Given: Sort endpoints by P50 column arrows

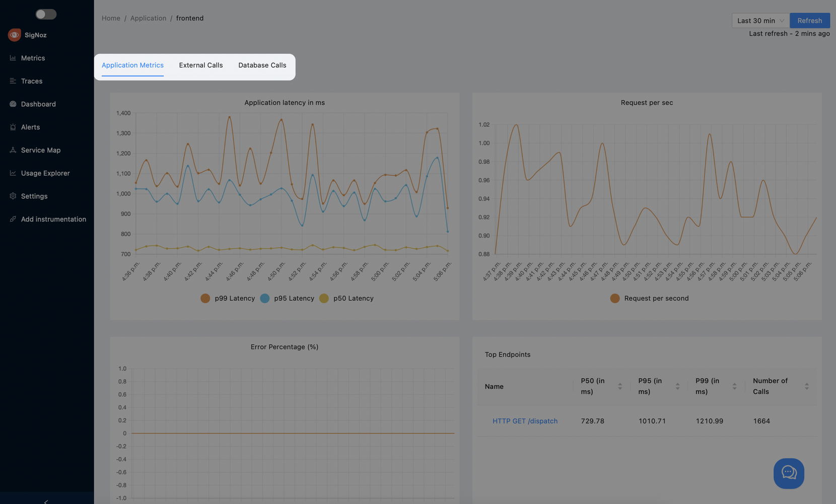Looking at the screenshot, I should coord(620,386).
